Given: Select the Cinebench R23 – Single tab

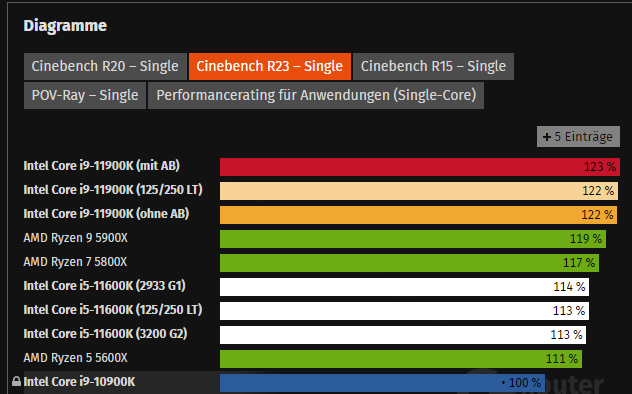Looking at the screenshot, I should [270, 66].
